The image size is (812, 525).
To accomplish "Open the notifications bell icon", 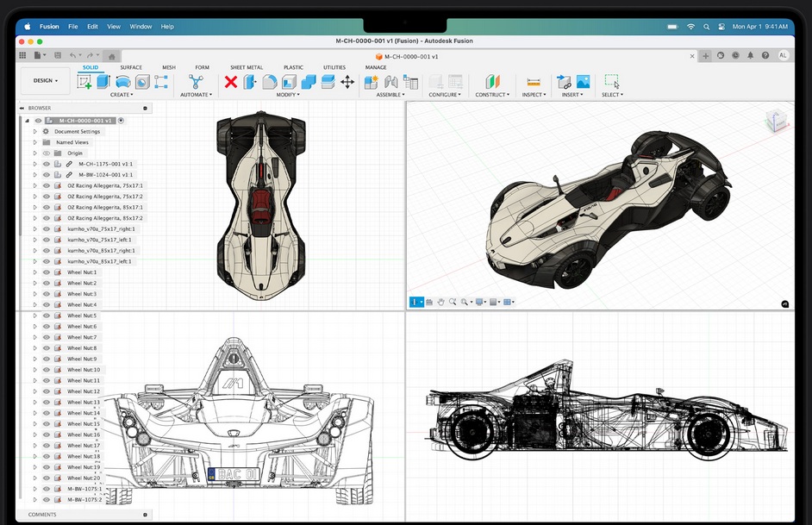I will [750, 55].
